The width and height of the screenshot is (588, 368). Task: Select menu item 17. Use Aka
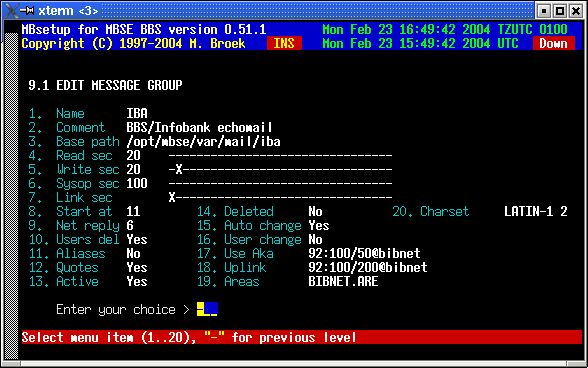click(235, 254)
